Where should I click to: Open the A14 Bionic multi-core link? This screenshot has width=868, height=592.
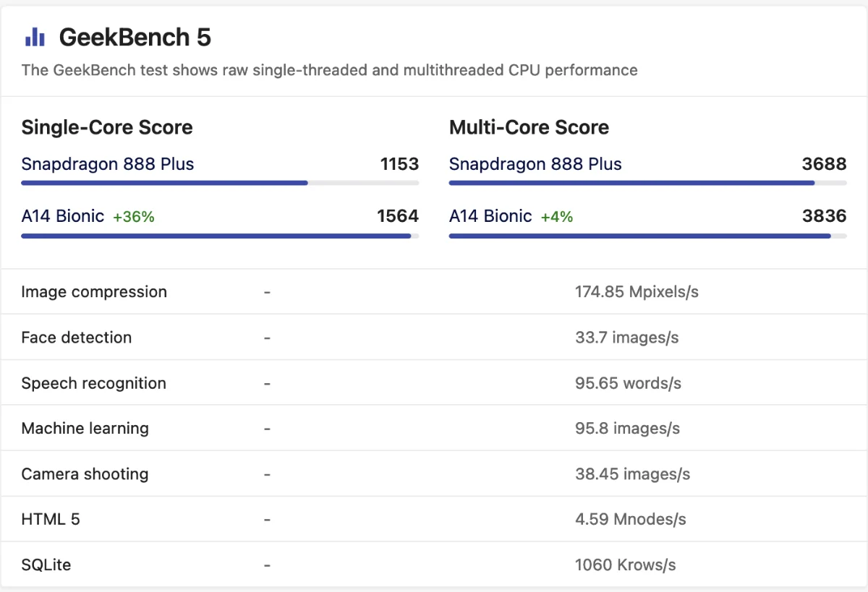(490, 216)
